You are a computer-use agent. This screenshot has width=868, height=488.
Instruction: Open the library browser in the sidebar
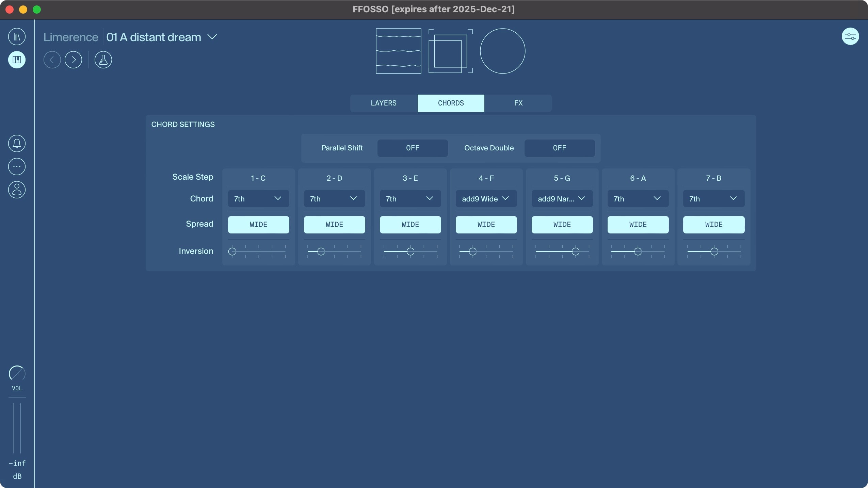[17, 36]
